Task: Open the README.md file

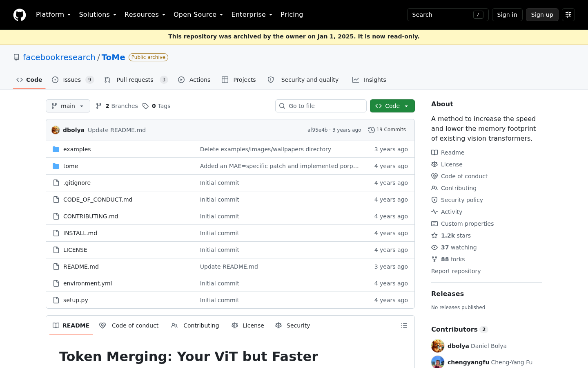Action: [81, 267]
